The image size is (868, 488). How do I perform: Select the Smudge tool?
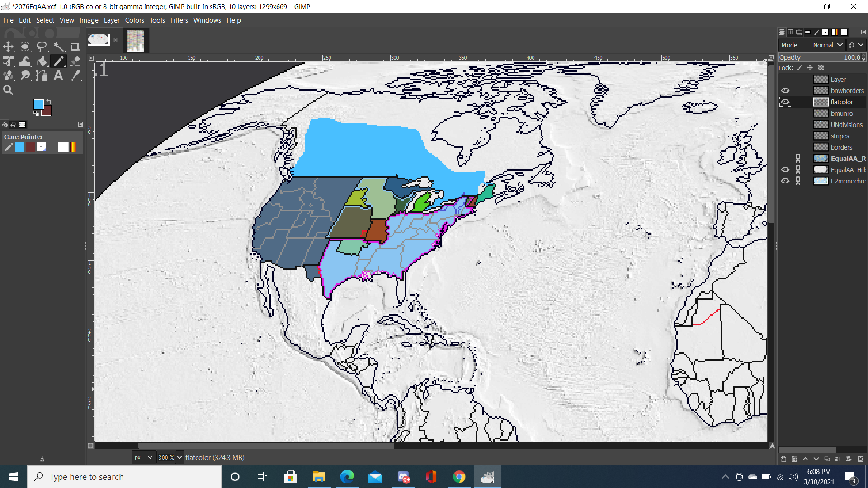25,76
